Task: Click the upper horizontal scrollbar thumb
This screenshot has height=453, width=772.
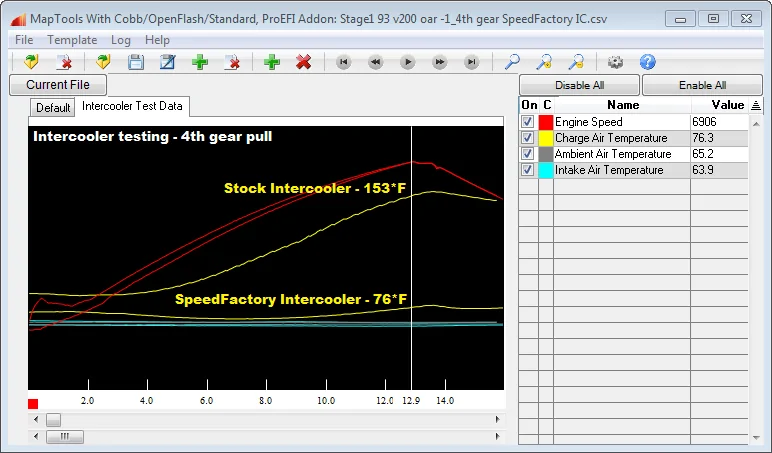Action: pos(53,420)
